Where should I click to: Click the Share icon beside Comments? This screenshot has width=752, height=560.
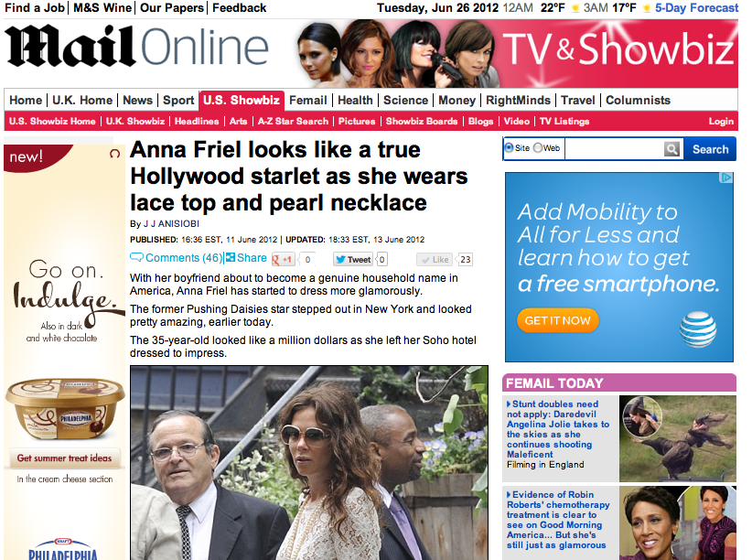point(231,258)
